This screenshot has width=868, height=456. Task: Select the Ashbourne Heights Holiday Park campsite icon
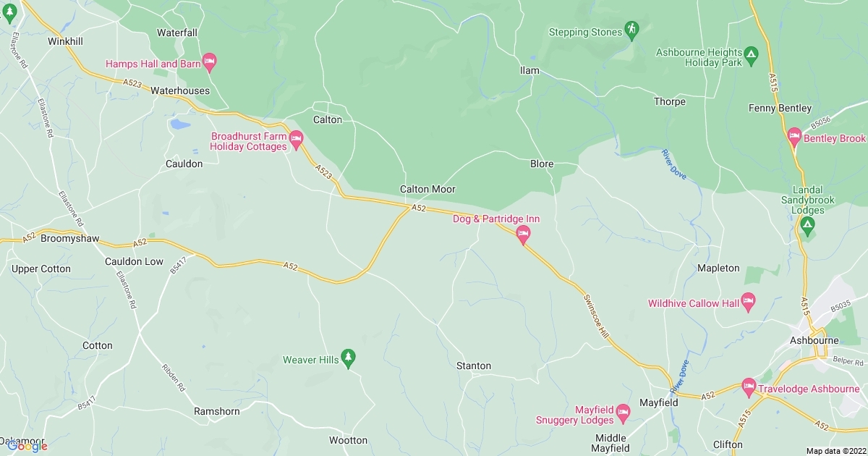point(752,55)
